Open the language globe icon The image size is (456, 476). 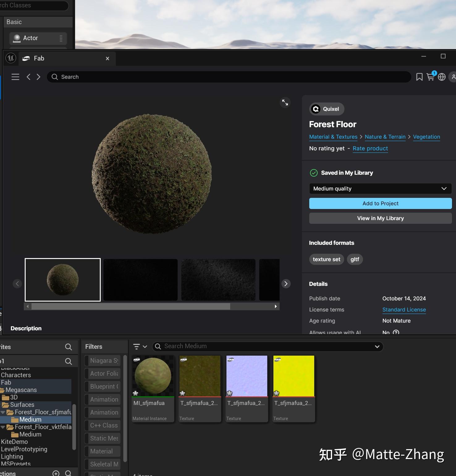(441, 77)
